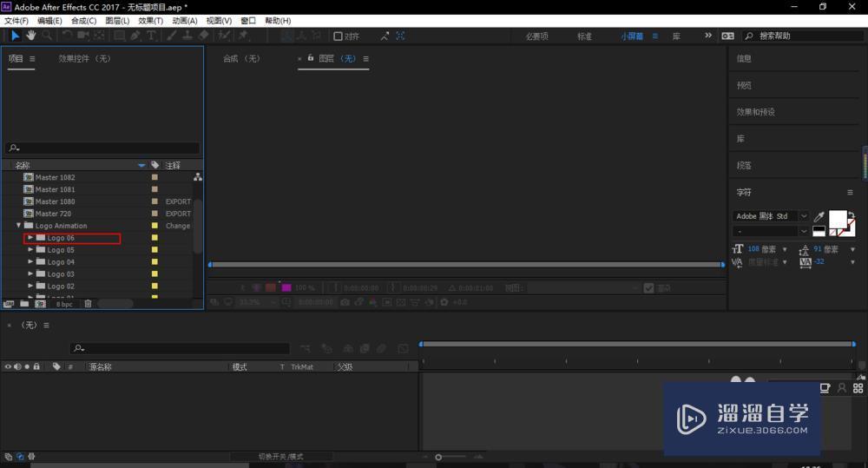Viewport: 868px width, 468px height.
Task: Expand the Logo 04 folder
Action: click(30, 262)
